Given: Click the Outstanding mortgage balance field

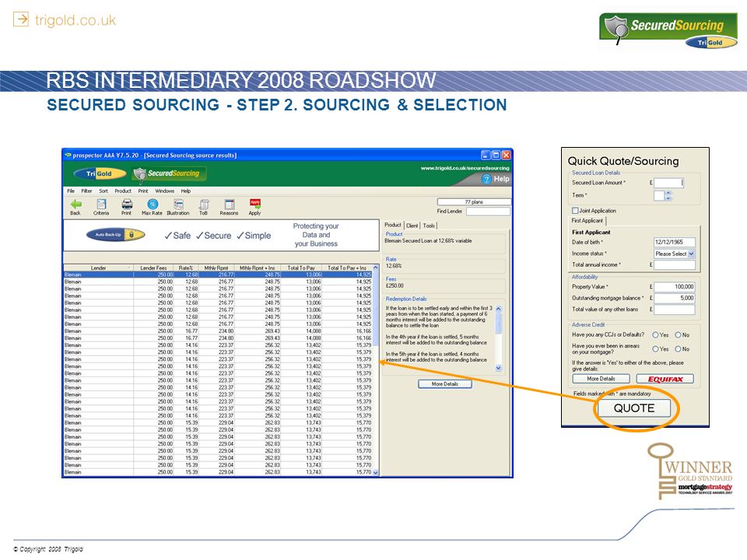Looking at the screenshot, I should click(x=674, y=298).
